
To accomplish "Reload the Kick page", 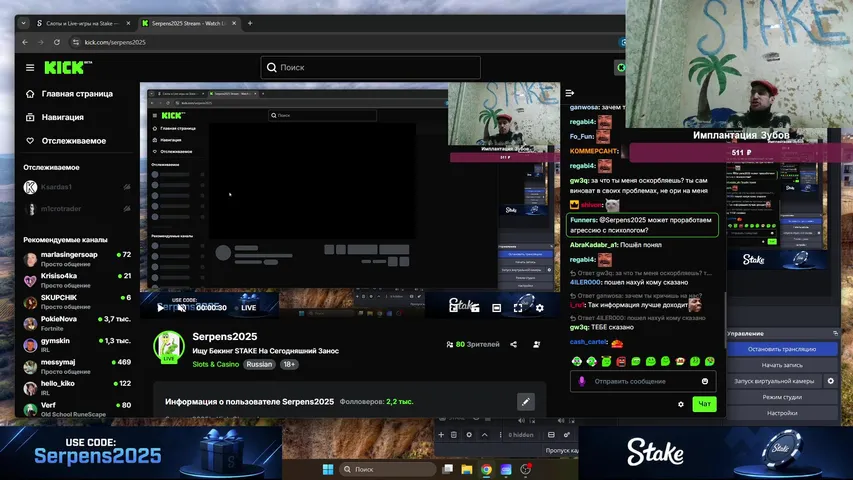I will click(57, 42).
